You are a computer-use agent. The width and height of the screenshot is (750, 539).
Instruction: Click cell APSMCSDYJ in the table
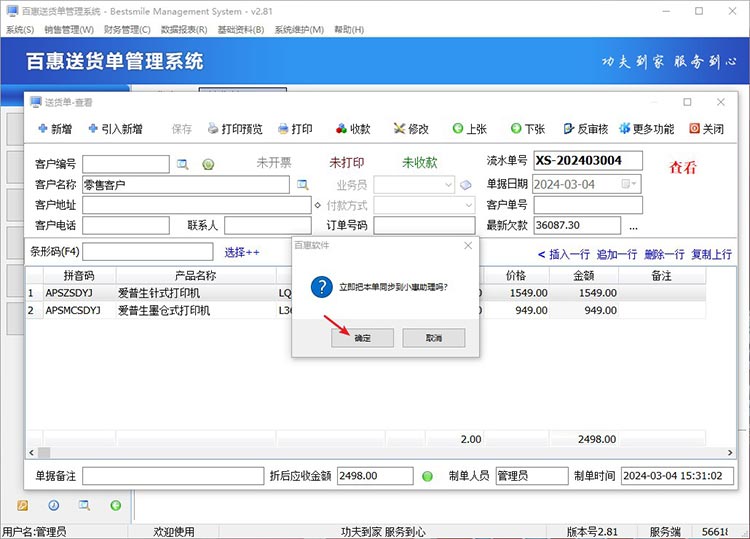tap(79, 310)
